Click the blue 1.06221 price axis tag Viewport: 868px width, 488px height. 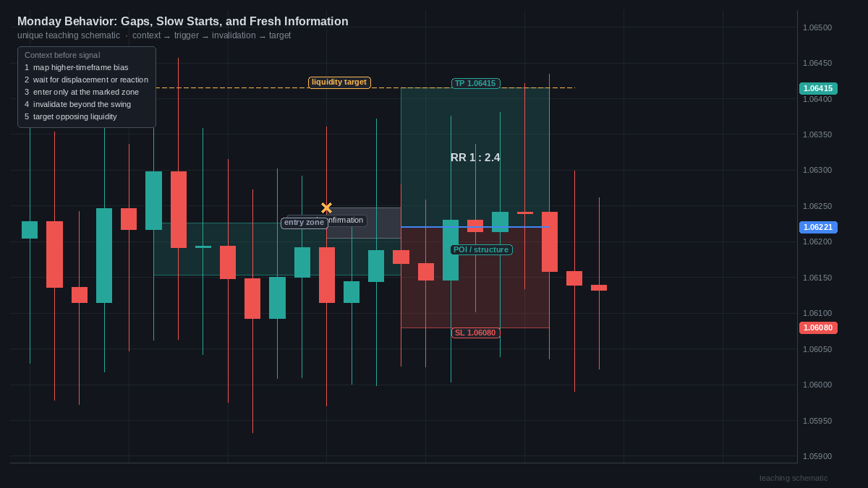(x=818, y=227)
